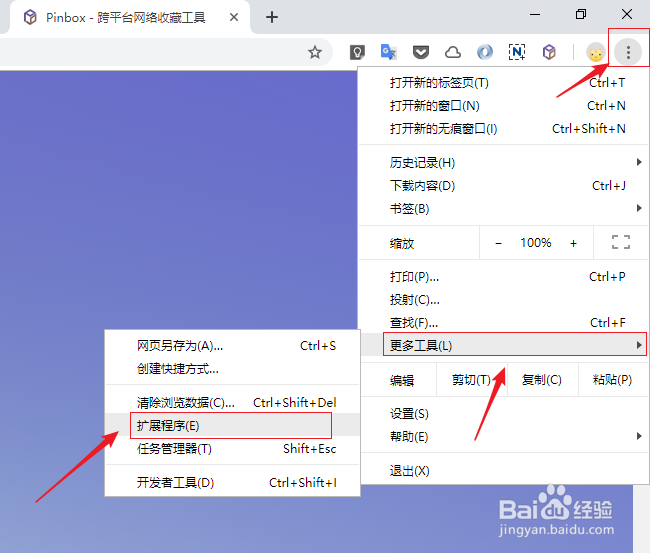This screenshot has width=650, height=553.
Task: Select the Pinbox tab
Action: click(129, 17)
